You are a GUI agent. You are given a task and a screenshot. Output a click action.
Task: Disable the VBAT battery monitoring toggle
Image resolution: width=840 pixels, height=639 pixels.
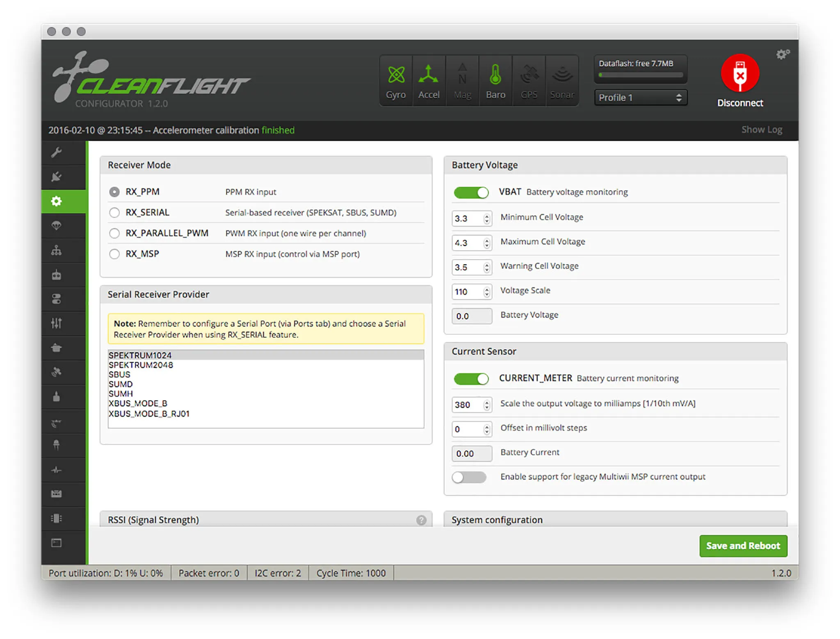click(x=471, y=192)
